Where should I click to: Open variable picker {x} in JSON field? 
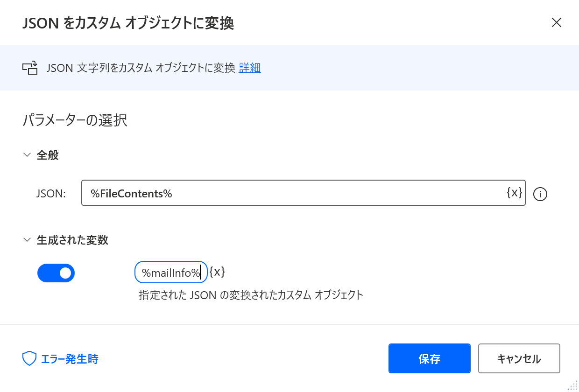pos(514,192)
